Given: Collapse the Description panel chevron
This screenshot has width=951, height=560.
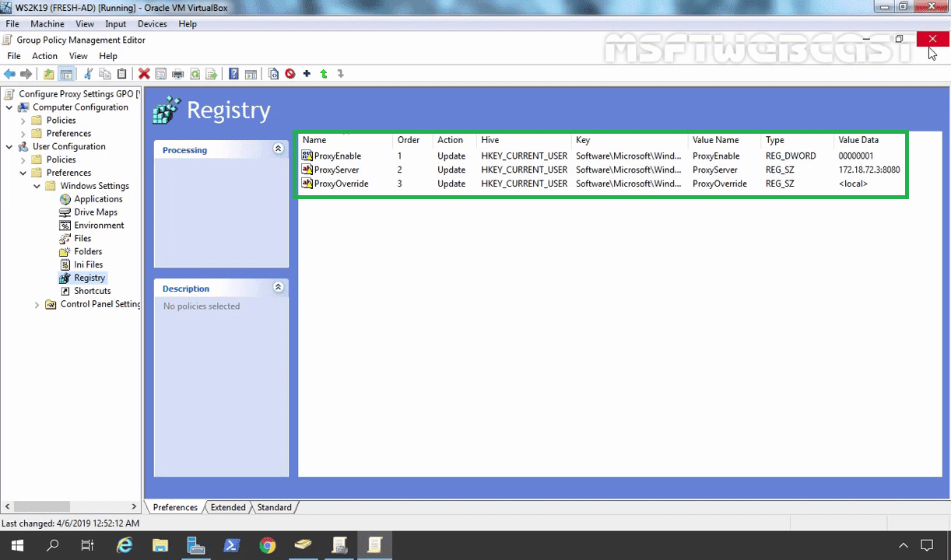Looking at the screenshot, I should (278, 287).
